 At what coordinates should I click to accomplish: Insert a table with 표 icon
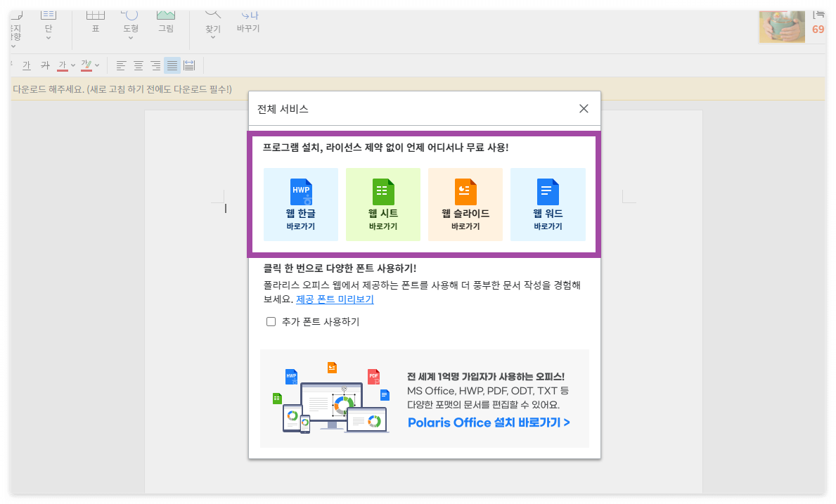[96, 20]
